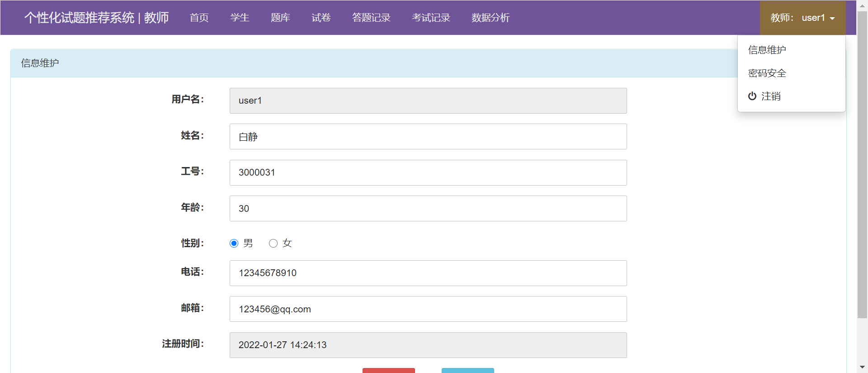
Task: Click the 信息维护 panel heading text
Action: pos(40,63)
